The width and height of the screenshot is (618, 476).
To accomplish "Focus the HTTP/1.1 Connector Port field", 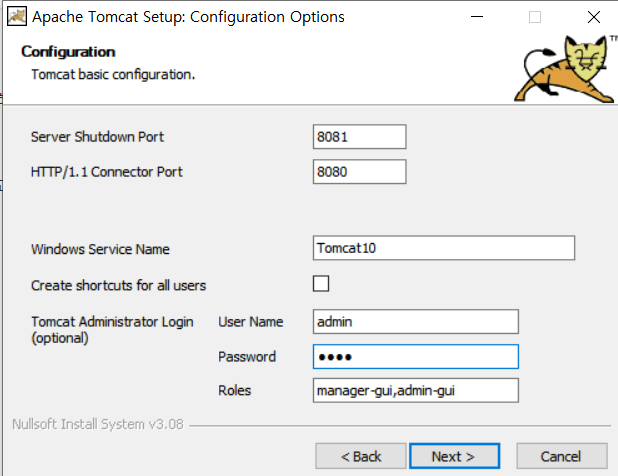I will click(359, 171).
